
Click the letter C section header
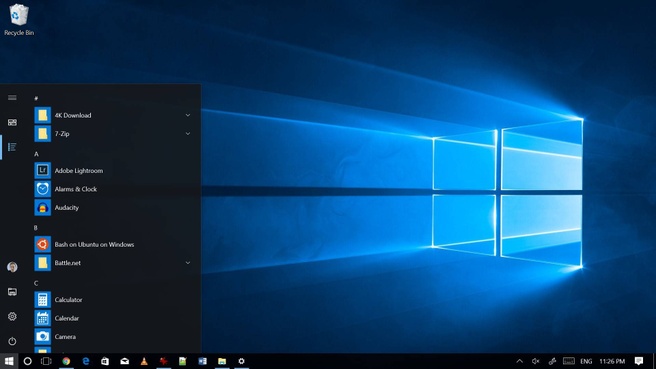[36, 283]
